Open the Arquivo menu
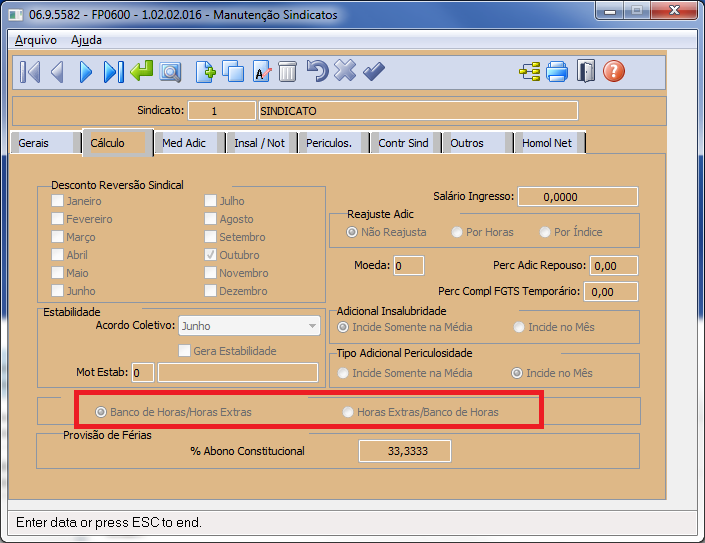 (36, 40)
